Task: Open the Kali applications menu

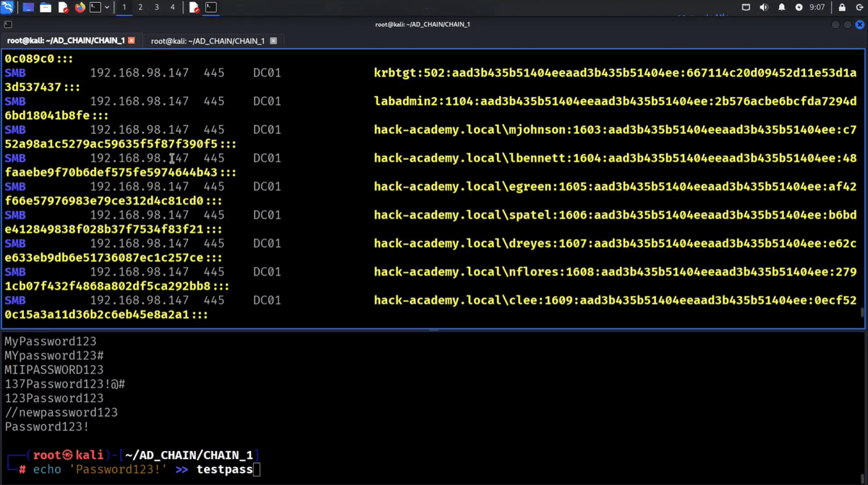Action: click(8, 7)
